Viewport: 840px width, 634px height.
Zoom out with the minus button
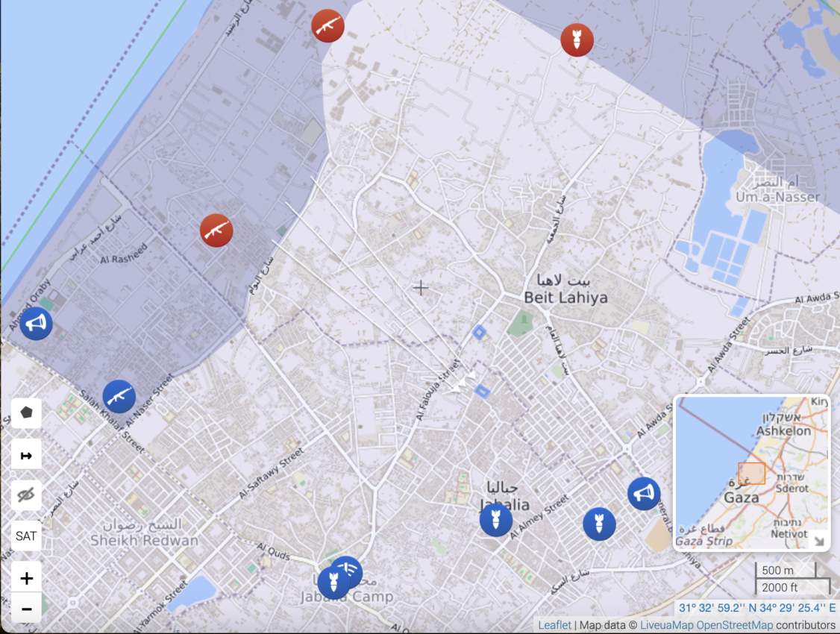(26, 609)
